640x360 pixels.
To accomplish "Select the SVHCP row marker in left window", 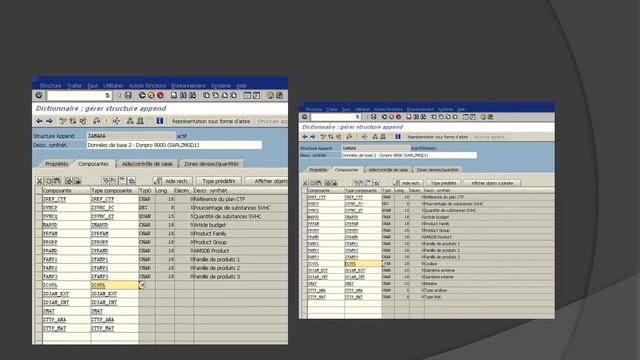I will click(x=39, y=208).
